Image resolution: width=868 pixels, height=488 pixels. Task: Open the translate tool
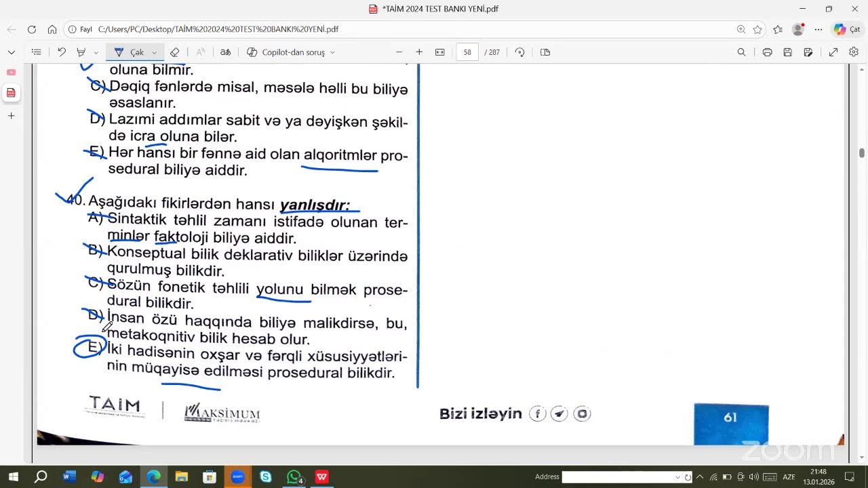coord(225,52)
